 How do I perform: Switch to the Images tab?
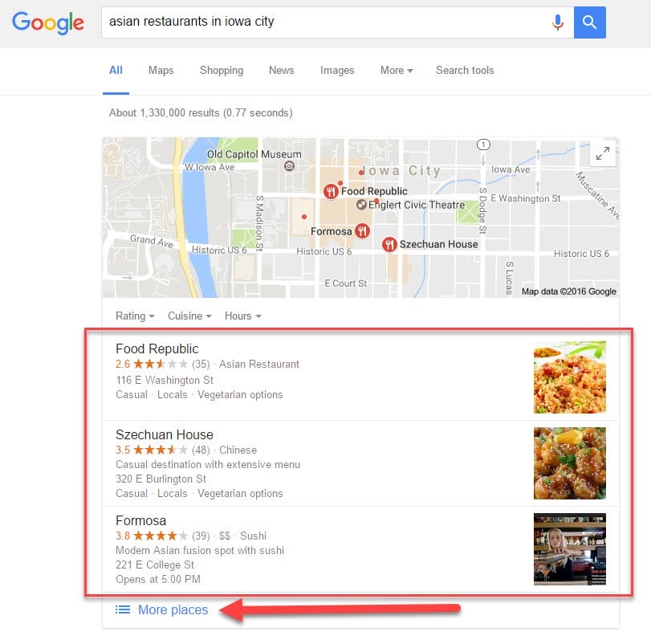point(337,70)
